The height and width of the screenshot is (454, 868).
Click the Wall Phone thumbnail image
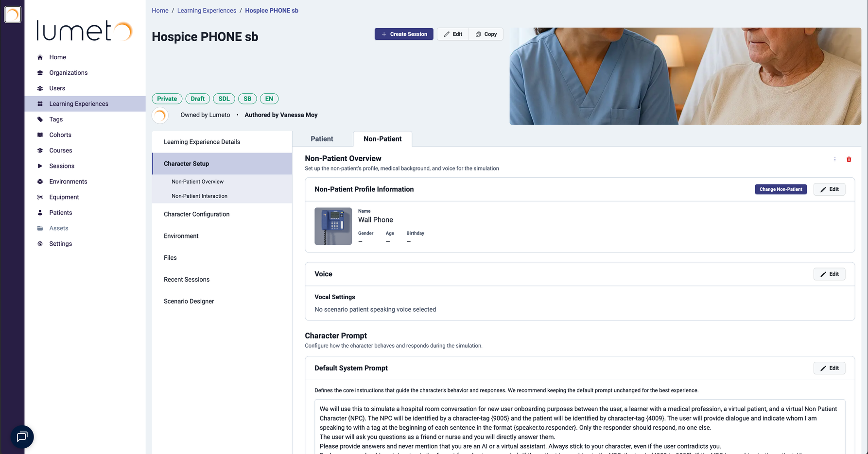click(x=333, y=226)
